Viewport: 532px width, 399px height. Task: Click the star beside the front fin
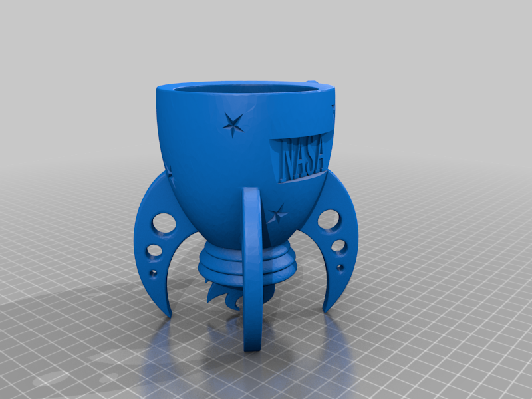(x=277, y=214)
